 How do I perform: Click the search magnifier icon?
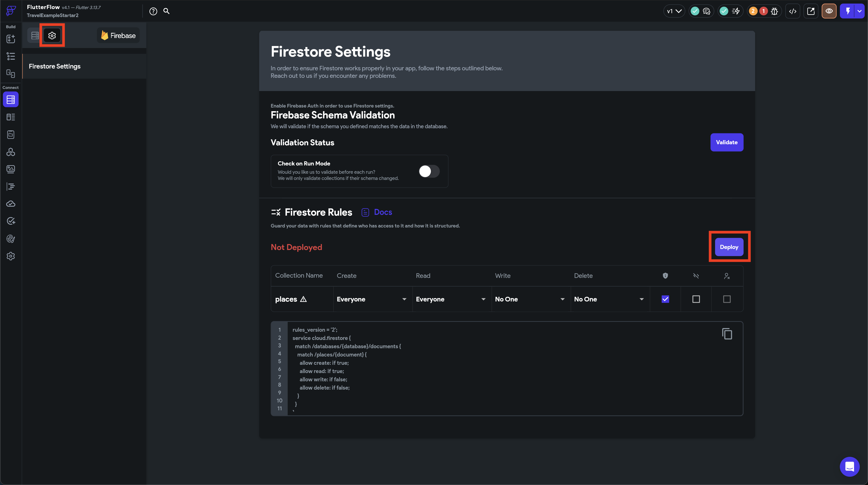pos(166,11)
